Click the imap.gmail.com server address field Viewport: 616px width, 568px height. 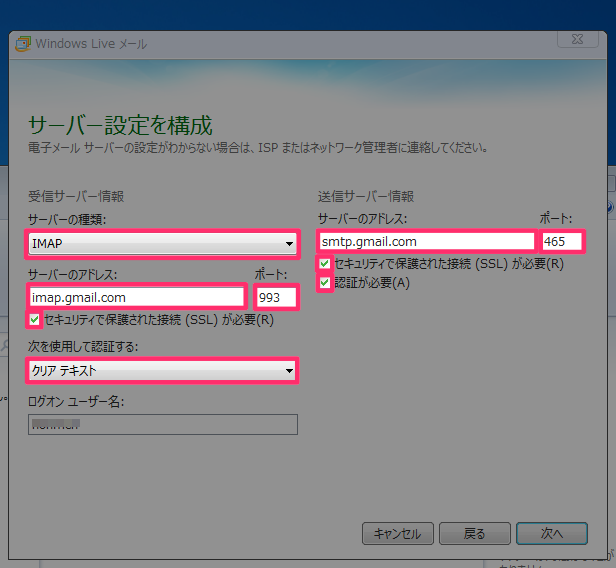point(137,297)
